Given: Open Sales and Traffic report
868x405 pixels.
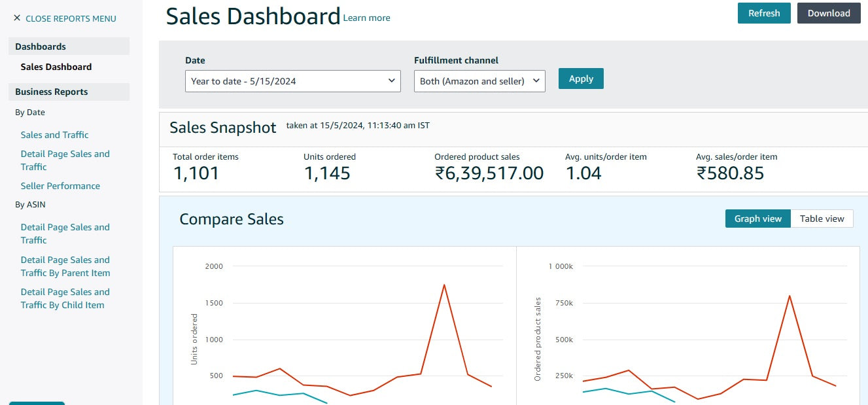Looking at the screenshot, I should 54,135.
